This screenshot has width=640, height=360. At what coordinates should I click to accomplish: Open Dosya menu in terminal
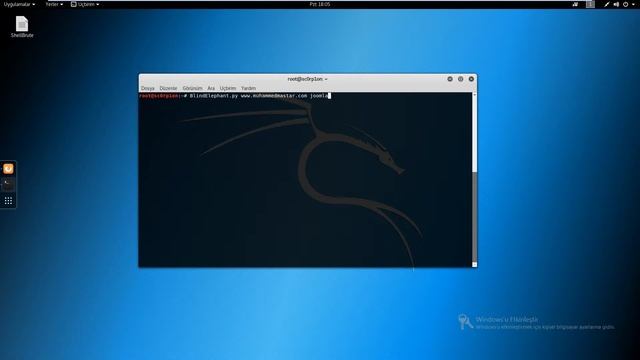point(148,88)
